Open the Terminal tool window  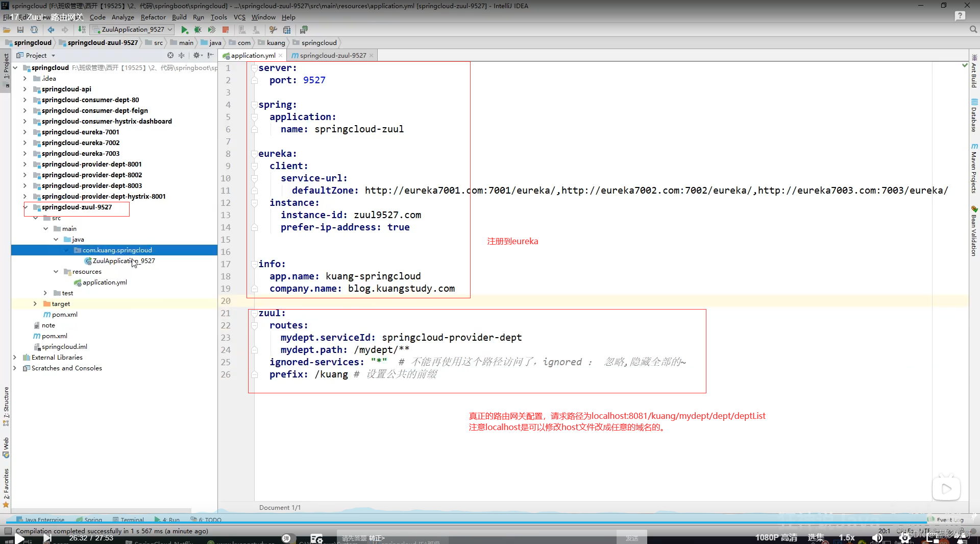click(128, 519)
